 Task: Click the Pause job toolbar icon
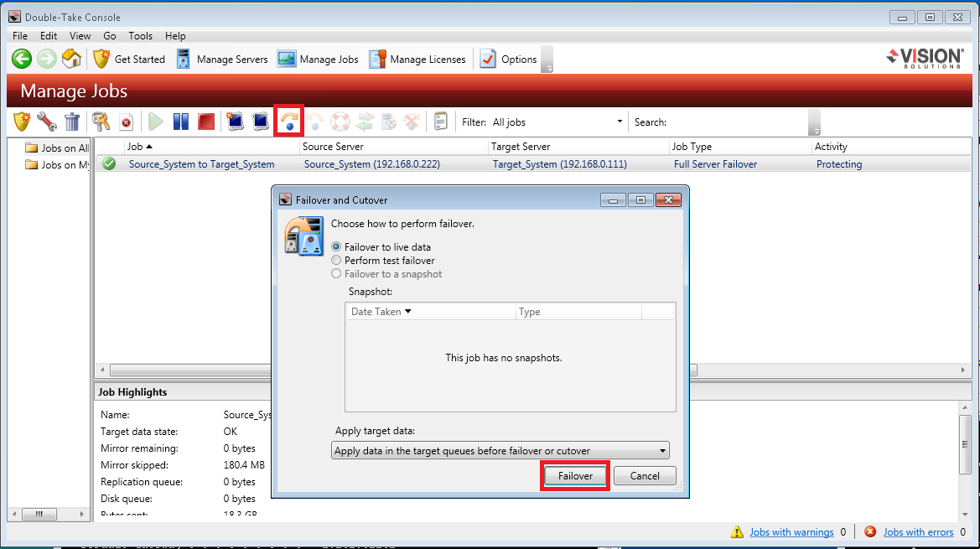click(x=180, y=122)
